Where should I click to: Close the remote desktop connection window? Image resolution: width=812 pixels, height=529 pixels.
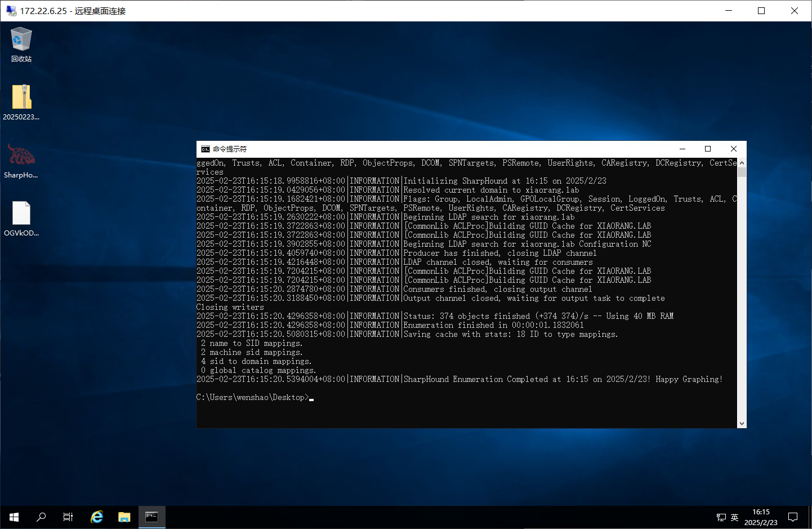795,11
